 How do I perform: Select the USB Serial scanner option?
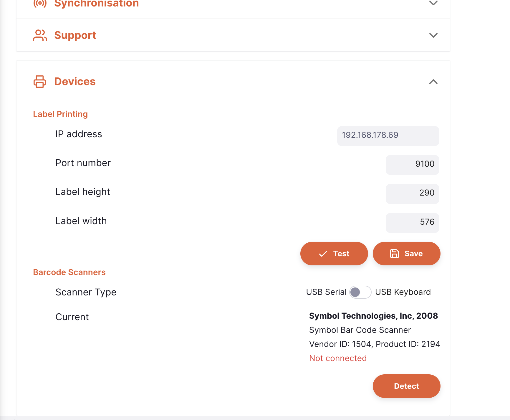(326, 292)
